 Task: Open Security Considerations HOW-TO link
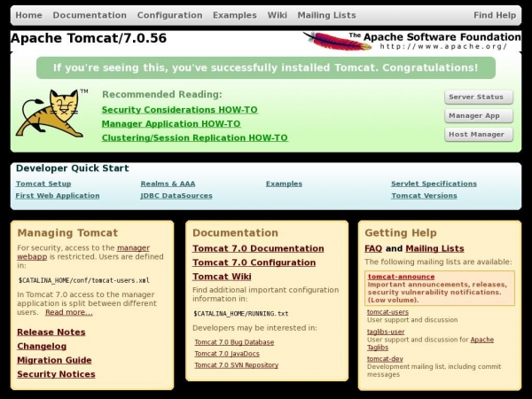[x=180, y=110]
